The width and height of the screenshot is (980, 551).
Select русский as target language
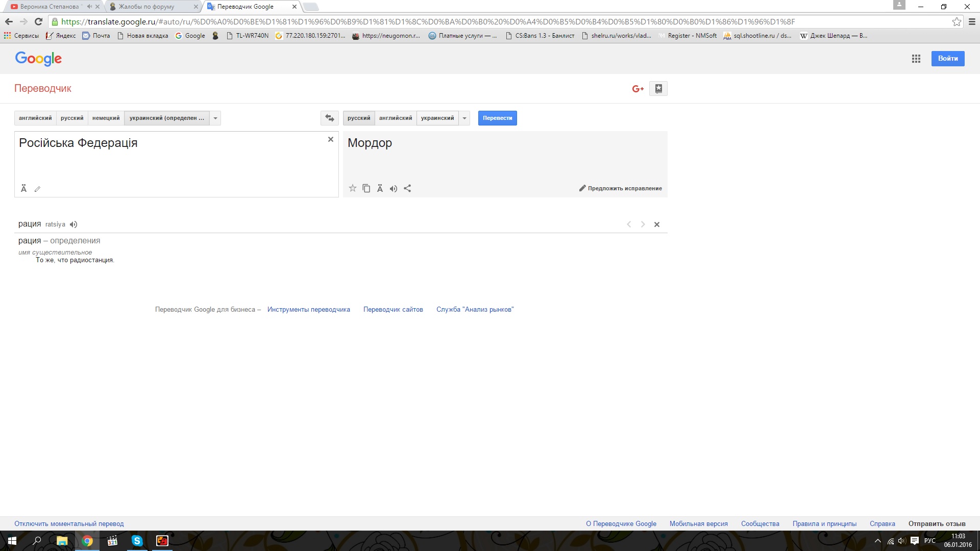pos(359,118)
